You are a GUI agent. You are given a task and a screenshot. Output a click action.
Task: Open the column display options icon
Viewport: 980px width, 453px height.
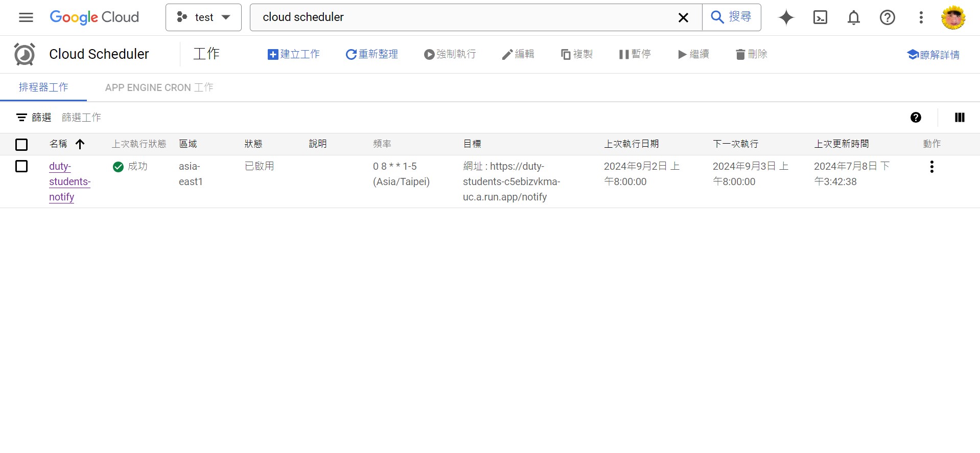pyautogui.click(x=960, y=118)
